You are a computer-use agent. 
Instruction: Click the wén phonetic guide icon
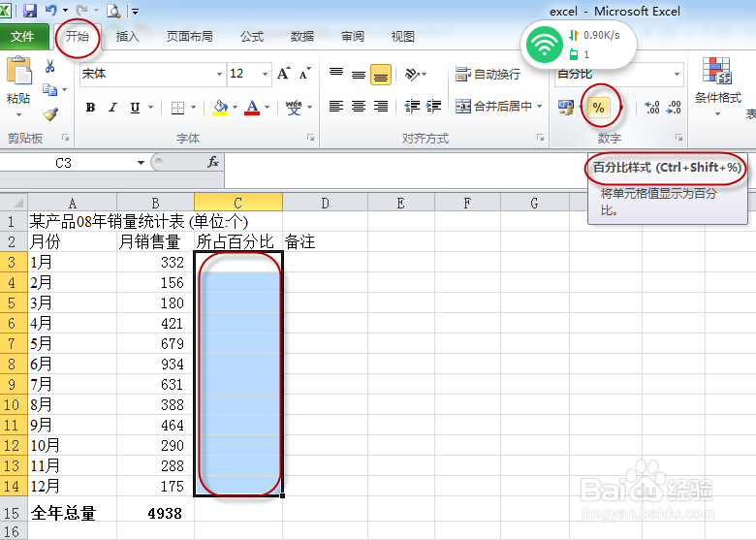pyautogui.click(x=294, y=107)
